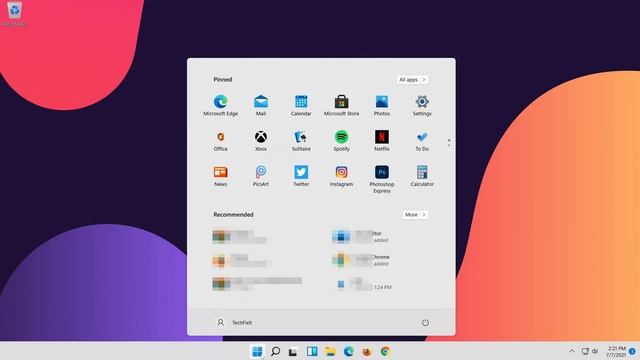Launch Netflix
The image size is (640, 360).
(382, 141)
